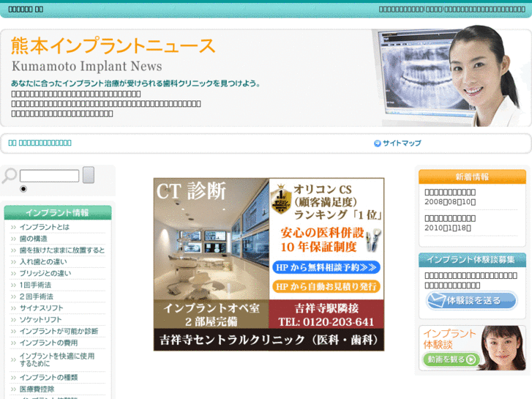The width and height of the screenshot is (532, 399).
Task: Open the 入れ歯との違い menu item
Action: [x=43, y=261]
